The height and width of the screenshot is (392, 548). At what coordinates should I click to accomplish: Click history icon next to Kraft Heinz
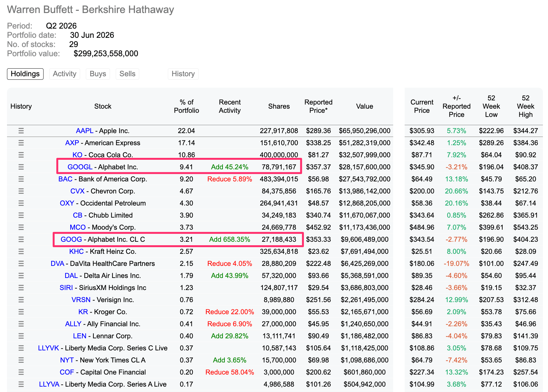(21, 251)
